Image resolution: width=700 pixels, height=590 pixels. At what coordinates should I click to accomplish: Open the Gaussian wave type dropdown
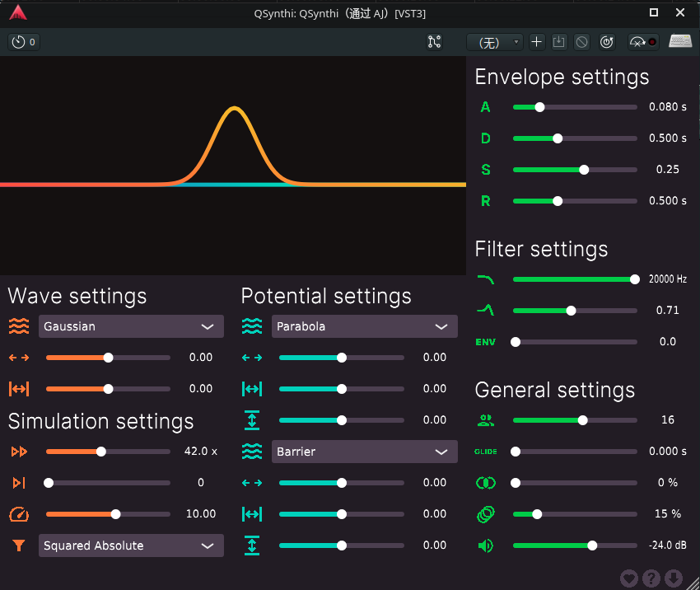[131, 326]
